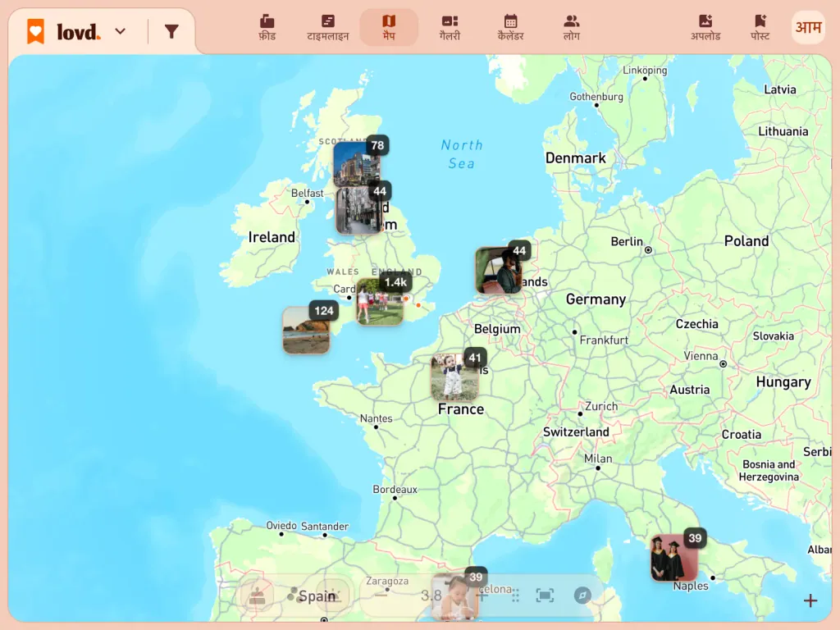Click the अपलोड upload button
Screen dimensions: 840x630
click(705, 27)
